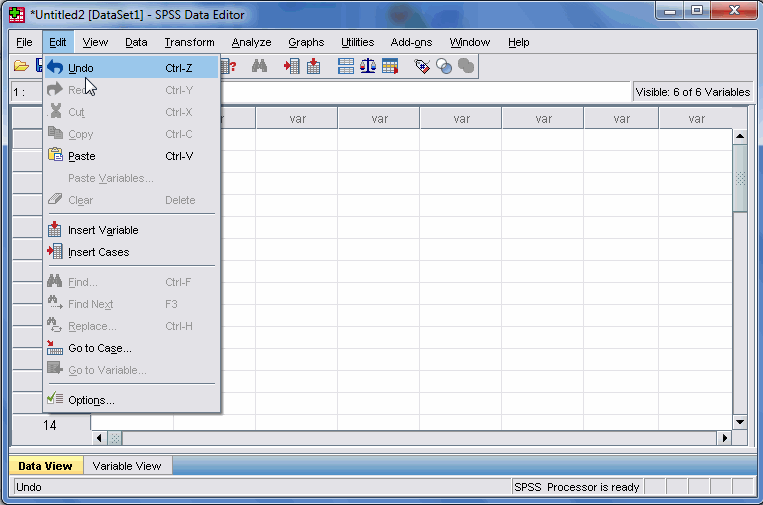Click the Open data document folder icon

[x=21, y=66]
